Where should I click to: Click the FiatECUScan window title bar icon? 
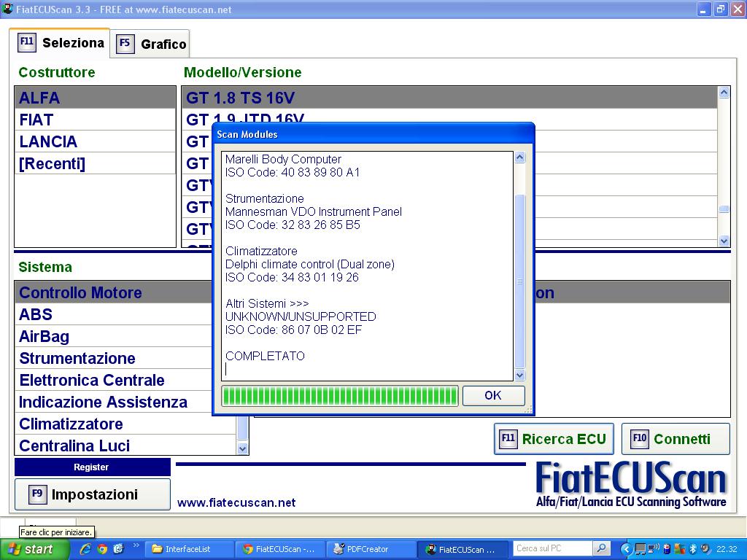(x=7, y=9)
